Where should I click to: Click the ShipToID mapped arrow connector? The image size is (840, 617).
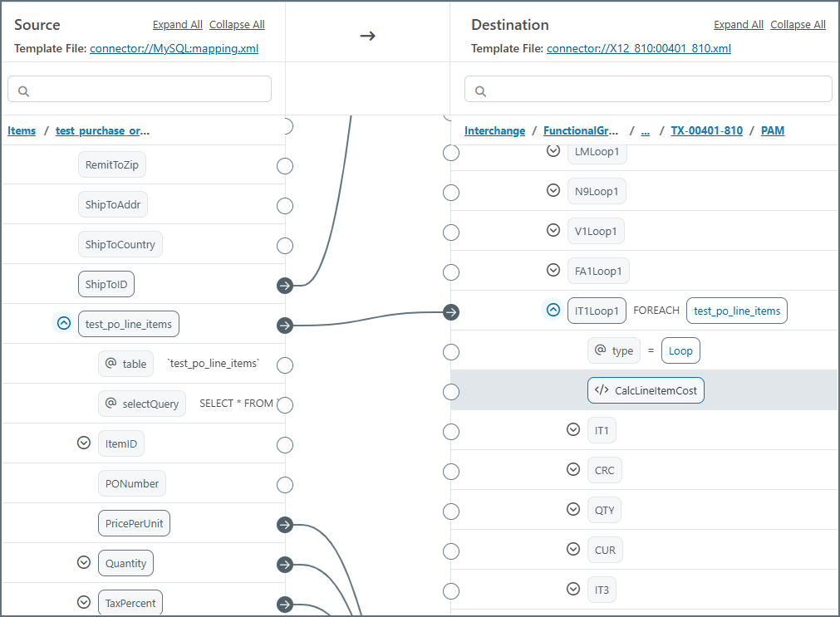point(285,286)
